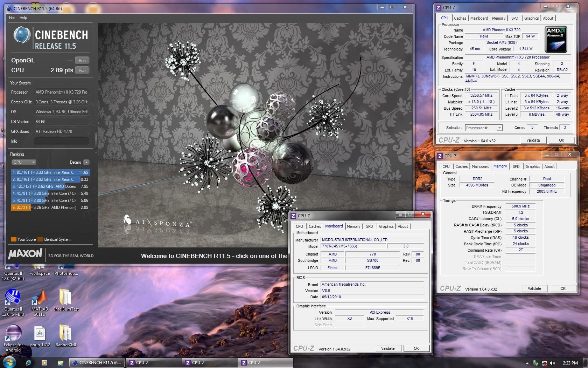The width and height of the screenshot is (588, 368).
Task: Run the OpenGL benchmark
Action: click(x=82, y=61)
